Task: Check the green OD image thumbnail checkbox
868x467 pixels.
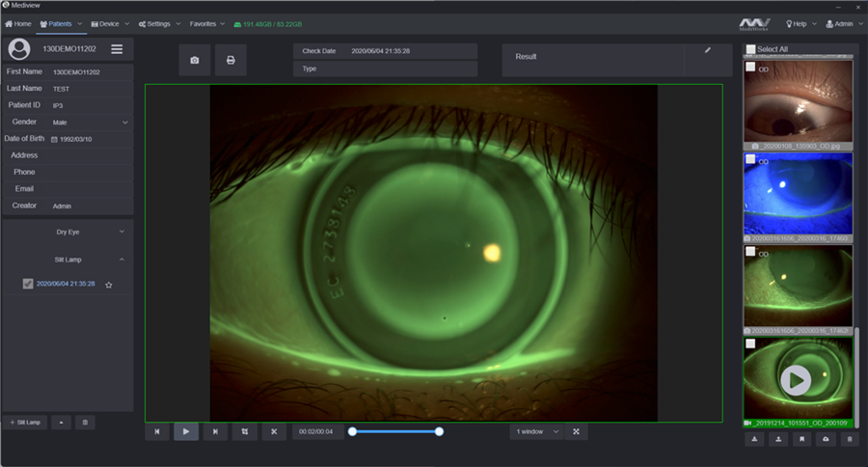Action: [750, 252]
